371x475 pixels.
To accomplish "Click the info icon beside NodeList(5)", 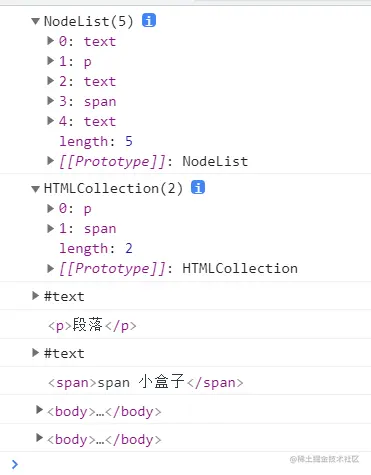I will (x=149, y=21).
